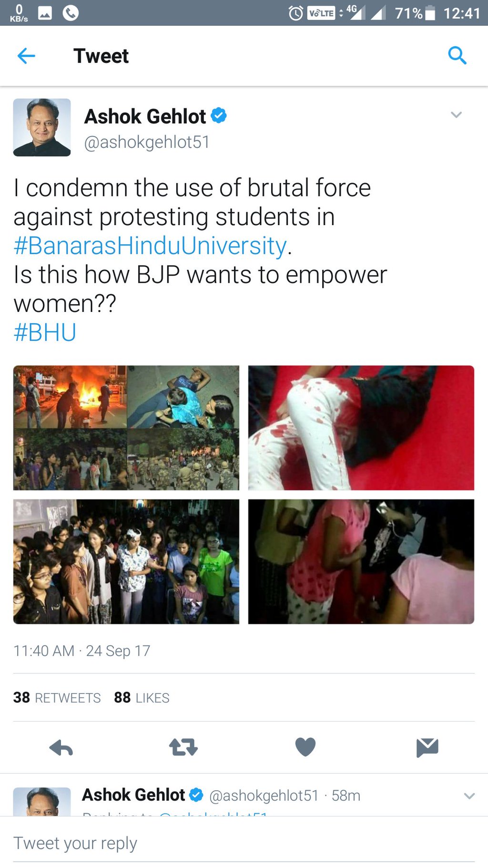Expand options chevron on reply tweet
This screenshot has height=868, width=488.
click(469, 796)
